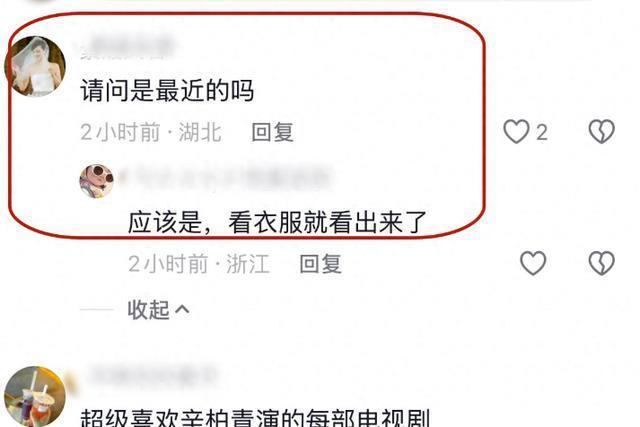
Task: Open the comment starting with '超级喜欢'
Action: pyautogui.click(x=255, y=417)
